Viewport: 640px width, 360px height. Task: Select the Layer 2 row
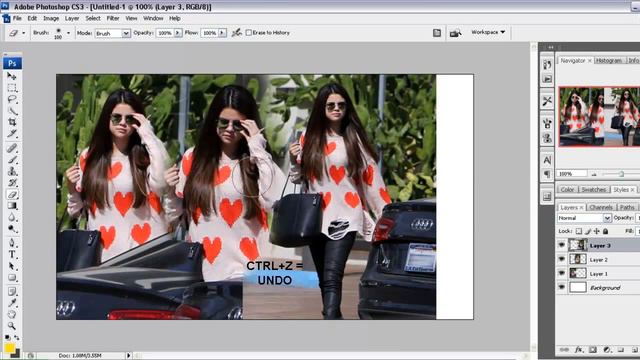click(598, 259)
